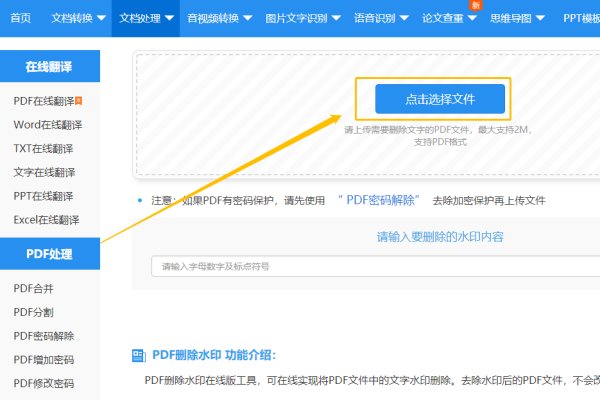Open the PPT模板 menu item
Image resolution: width=600 pixels, height=400 pixels.
click(x=581, y=18)
